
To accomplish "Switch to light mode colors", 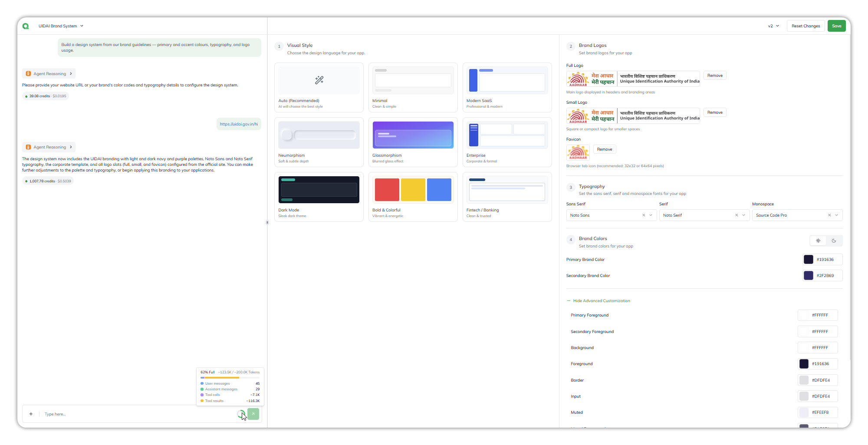I will click(x=818, y=241).
